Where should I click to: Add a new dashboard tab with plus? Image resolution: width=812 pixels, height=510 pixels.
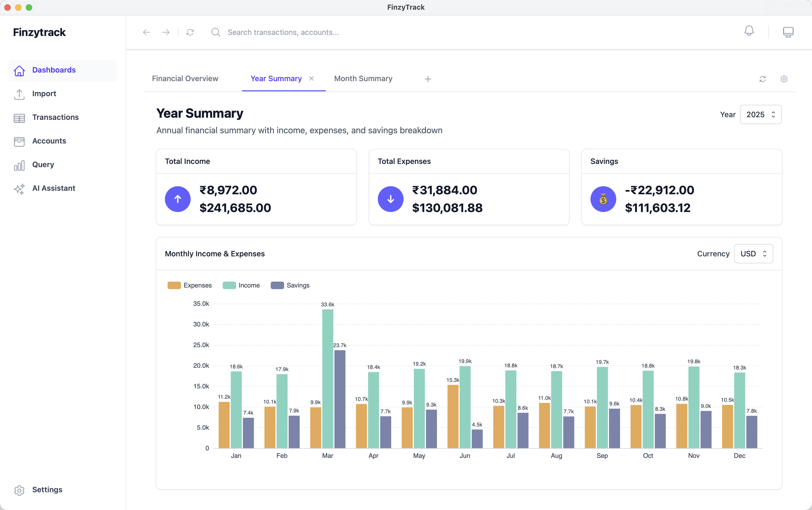(x=428, y=79)
